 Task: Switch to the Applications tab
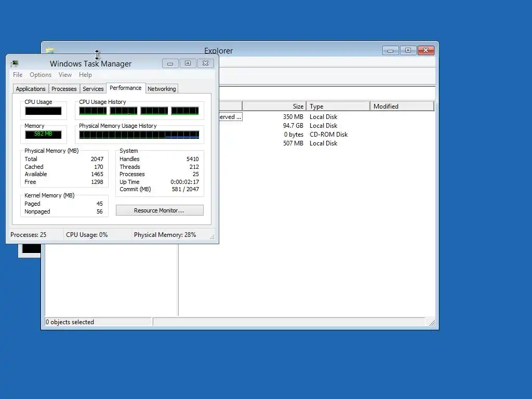point(31,89)
